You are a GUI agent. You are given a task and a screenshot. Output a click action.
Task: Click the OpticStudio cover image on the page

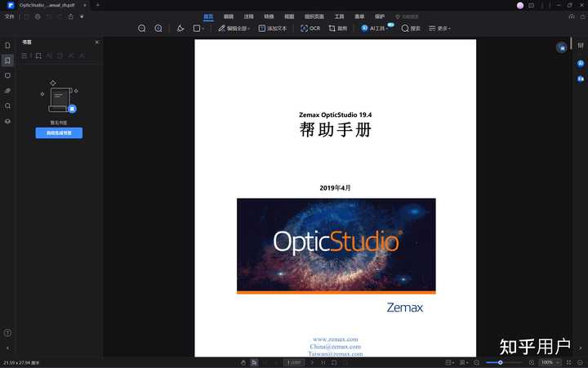tap(336, 246)
